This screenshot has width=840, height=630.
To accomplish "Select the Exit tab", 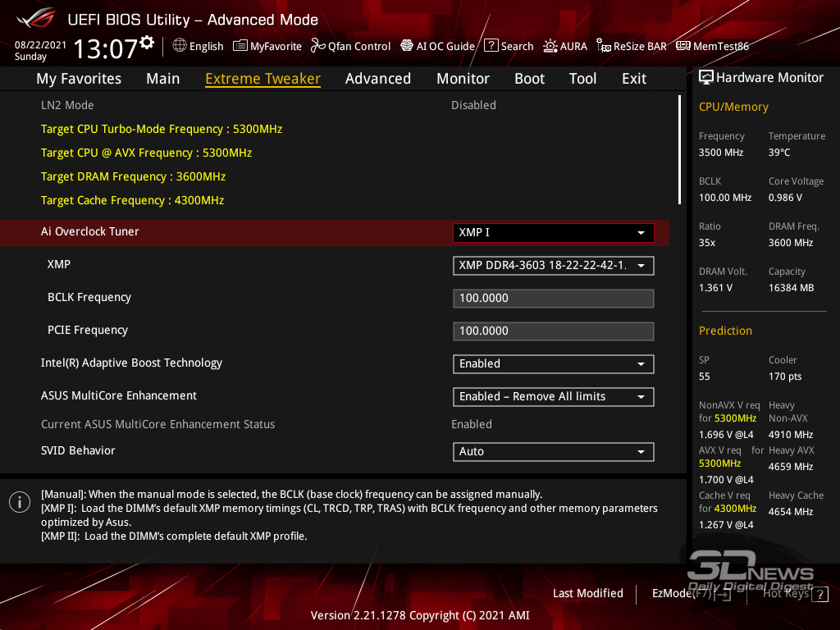I will 634,79.
